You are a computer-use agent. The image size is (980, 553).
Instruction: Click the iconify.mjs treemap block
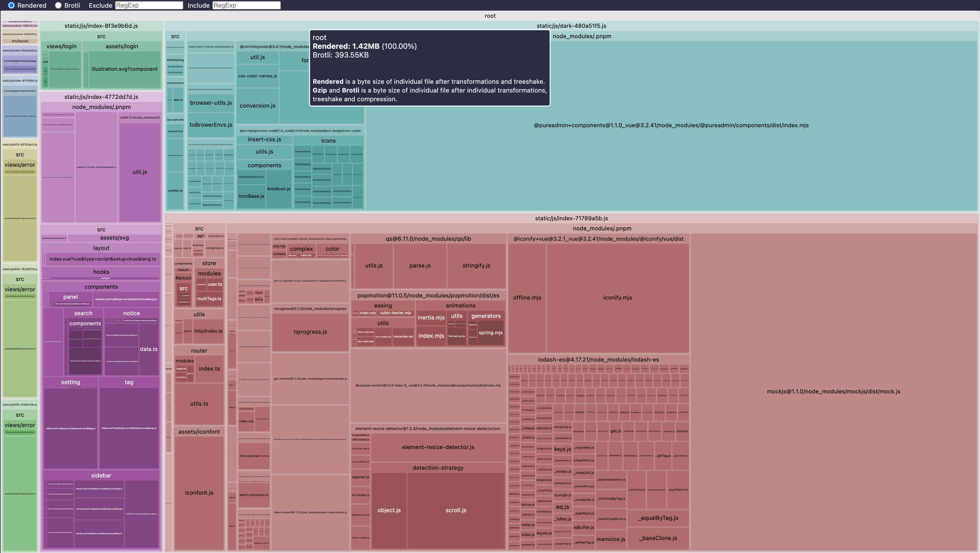[617, 298]
